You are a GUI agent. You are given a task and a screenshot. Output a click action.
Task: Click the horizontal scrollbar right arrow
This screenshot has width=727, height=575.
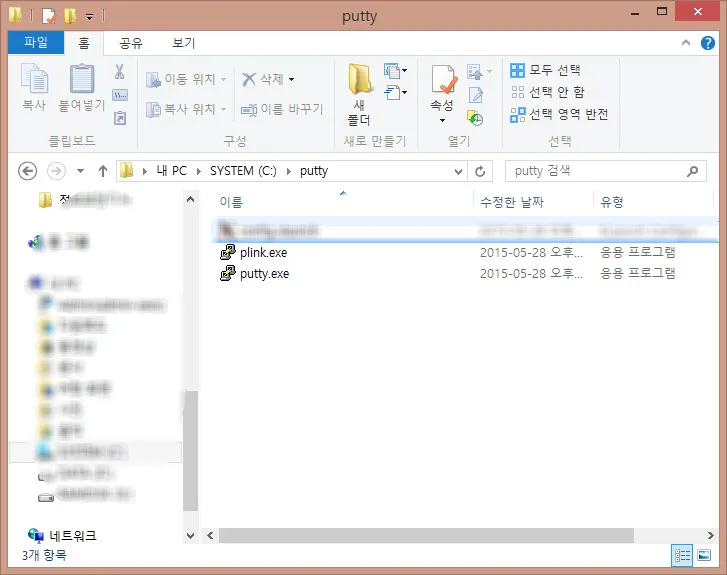tap(710, 536)
